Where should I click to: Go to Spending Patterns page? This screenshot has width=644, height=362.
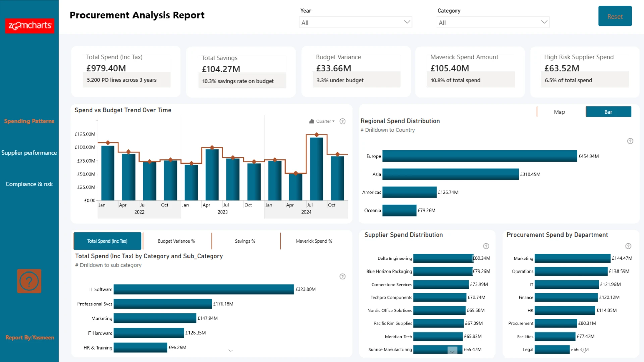pos(29,121)
